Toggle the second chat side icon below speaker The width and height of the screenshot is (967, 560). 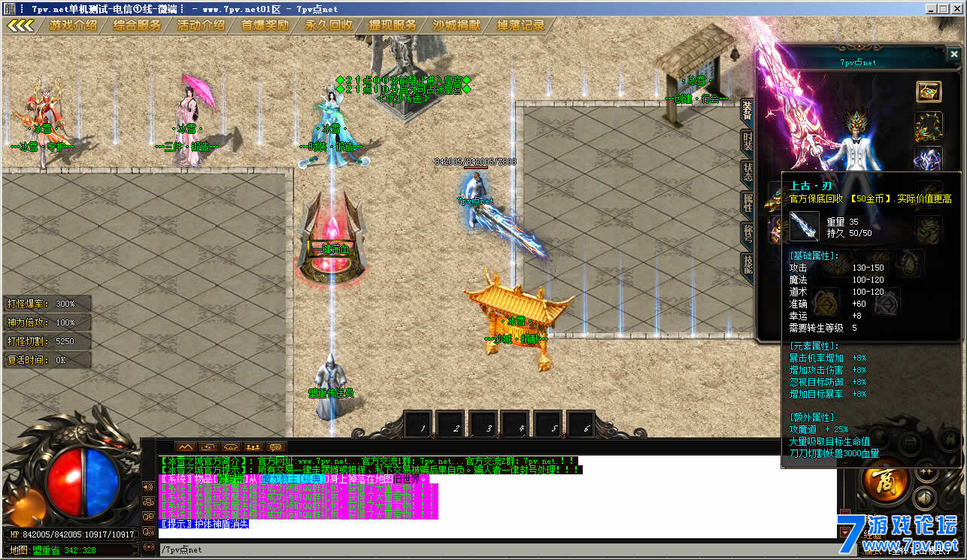coord(148,501)
